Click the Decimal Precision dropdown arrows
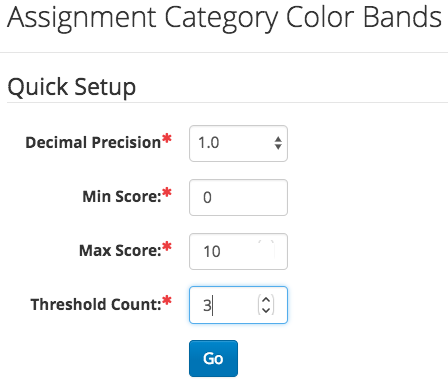This screenshot has height=387, width=448. [x=278, y=143]
